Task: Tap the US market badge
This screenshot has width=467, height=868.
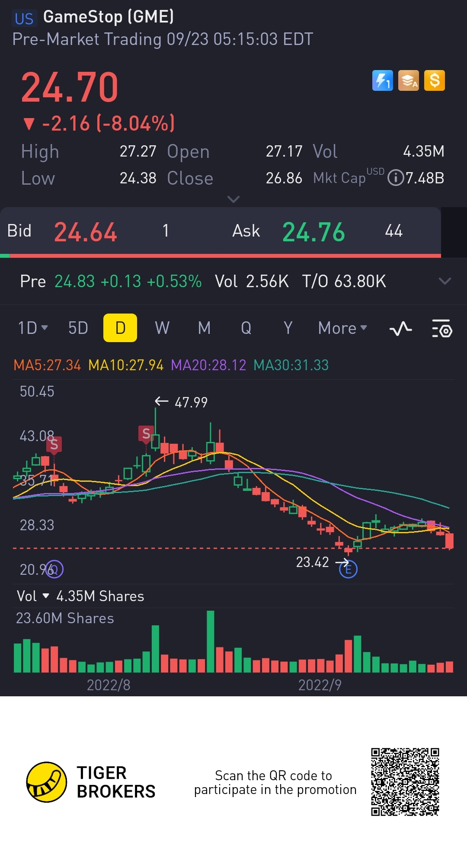Action: pos(24,19)
